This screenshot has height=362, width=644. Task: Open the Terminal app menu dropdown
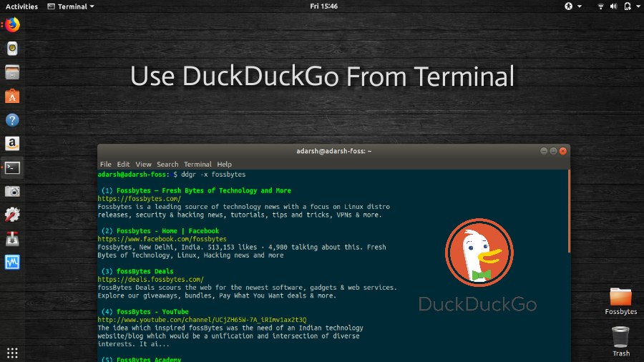[x=71, y=6]
